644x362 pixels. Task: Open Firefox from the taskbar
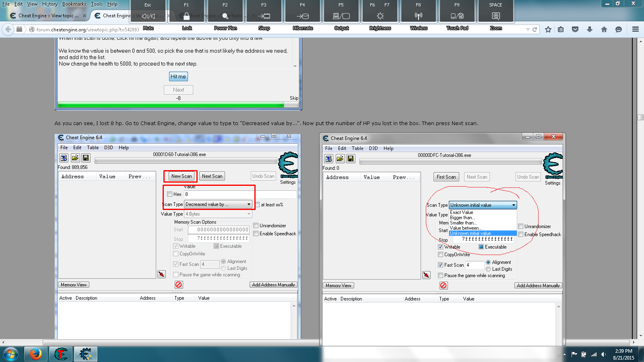tap(35, 354)
